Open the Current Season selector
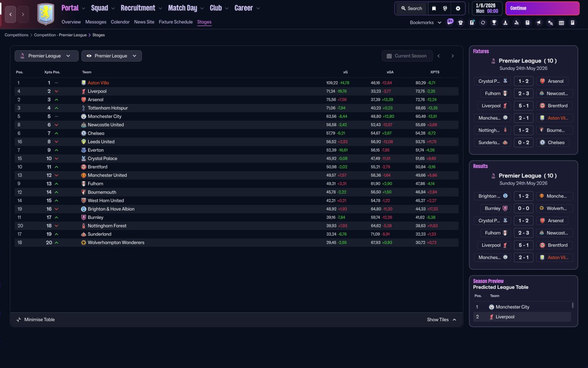Screen dimensions: 588x368 click(x=407, y=56)
